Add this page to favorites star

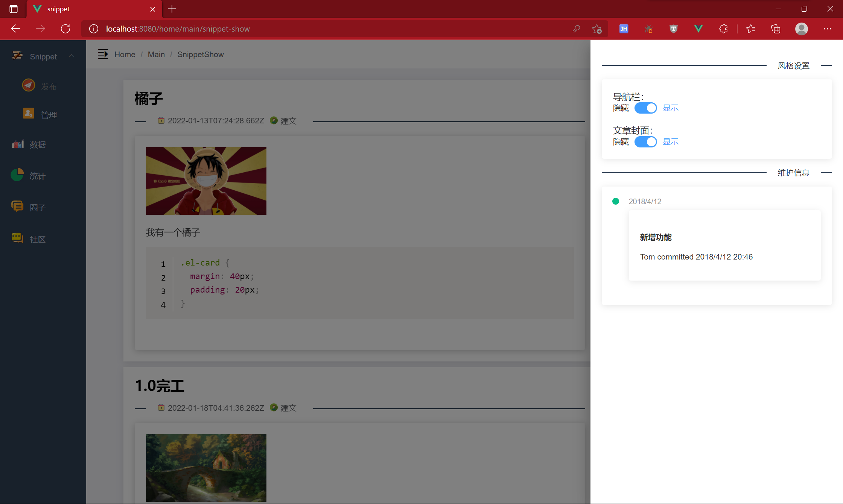(597, 29)
